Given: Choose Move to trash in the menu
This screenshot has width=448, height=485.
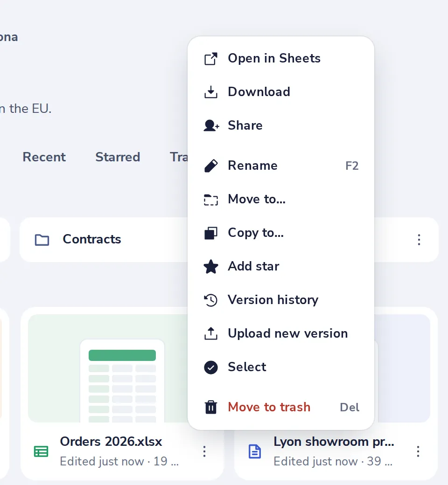Looking at the screenshot, I should click(281, 407).
